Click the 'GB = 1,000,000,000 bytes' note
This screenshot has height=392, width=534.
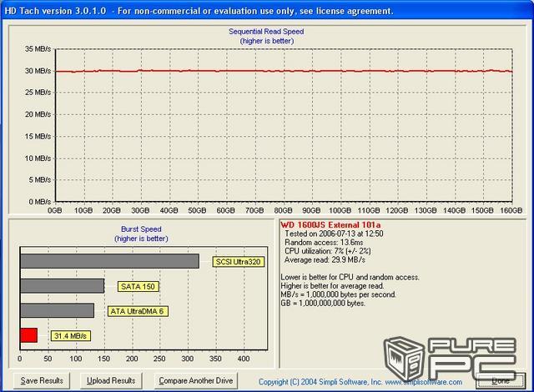[x=323, y=304]
